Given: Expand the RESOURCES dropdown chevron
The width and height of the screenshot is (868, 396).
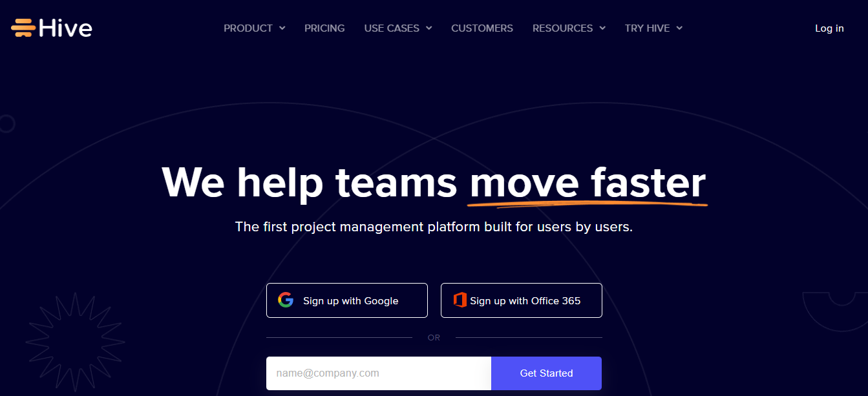Looking at the screenshot, I should (x=602, y=28).
